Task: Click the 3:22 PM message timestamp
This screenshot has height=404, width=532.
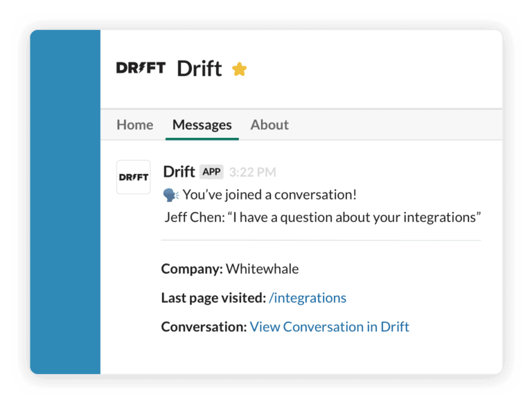Action: click(252, 173)
